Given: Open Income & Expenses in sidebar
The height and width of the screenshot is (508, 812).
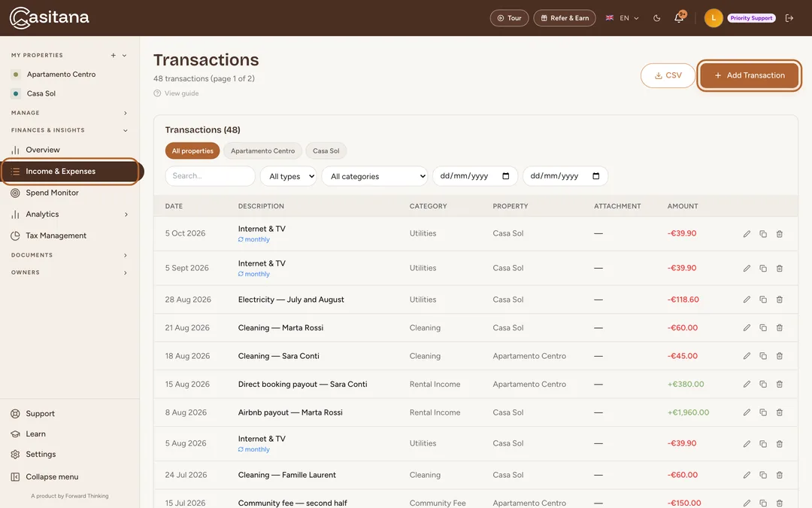Looking at the screenshot, I should pos(70,172).
